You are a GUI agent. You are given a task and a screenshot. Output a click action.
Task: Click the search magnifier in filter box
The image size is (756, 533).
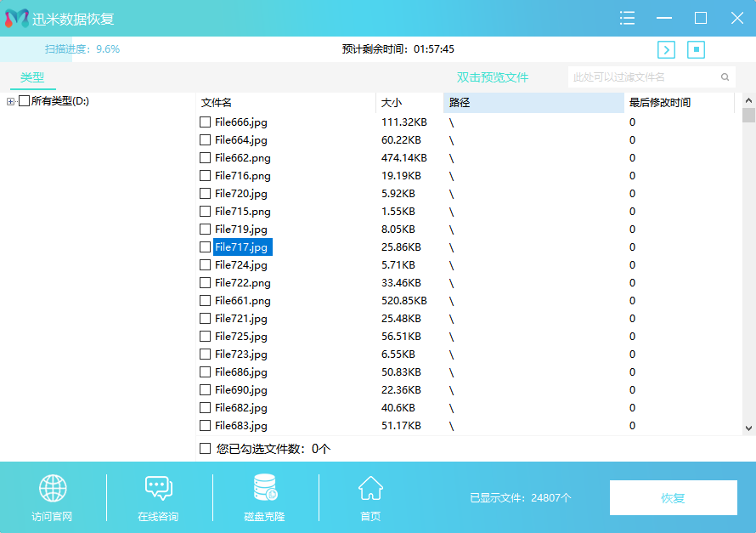point(725,77)
